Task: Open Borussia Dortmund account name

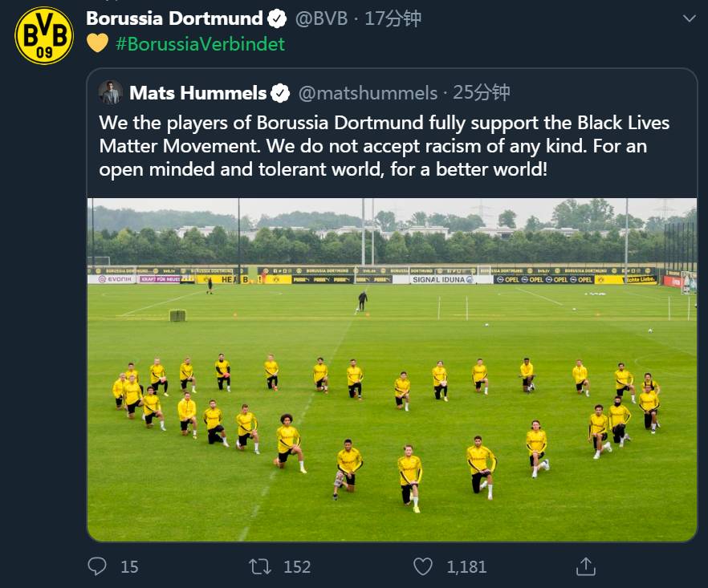Action: 174,18
